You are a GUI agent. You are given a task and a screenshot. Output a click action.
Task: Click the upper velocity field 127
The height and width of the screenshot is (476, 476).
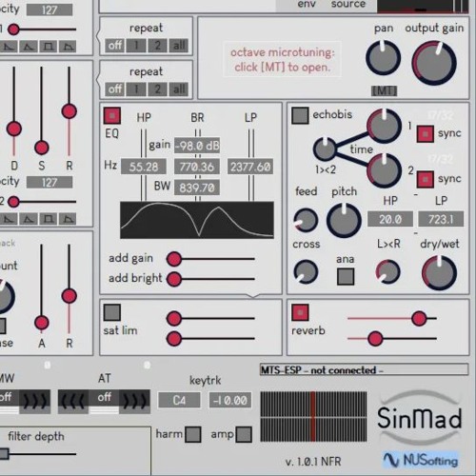coord(50,10)
